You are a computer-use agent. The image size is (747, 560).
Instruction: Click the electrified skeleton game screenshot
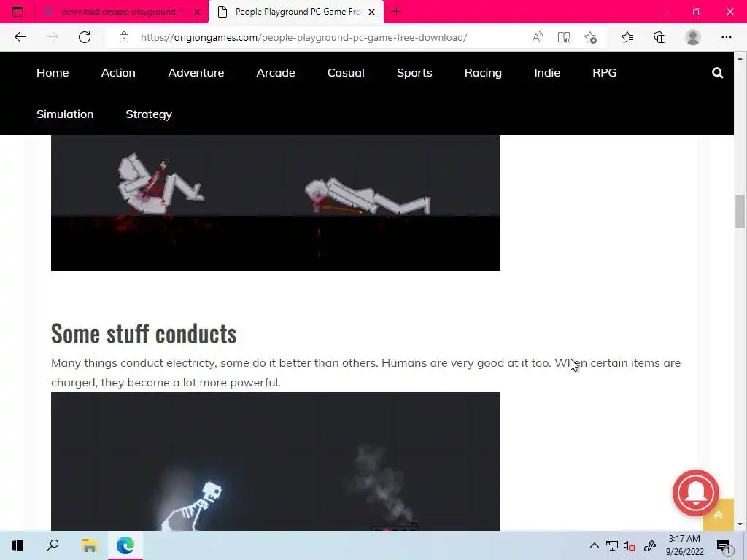[275, 462]
